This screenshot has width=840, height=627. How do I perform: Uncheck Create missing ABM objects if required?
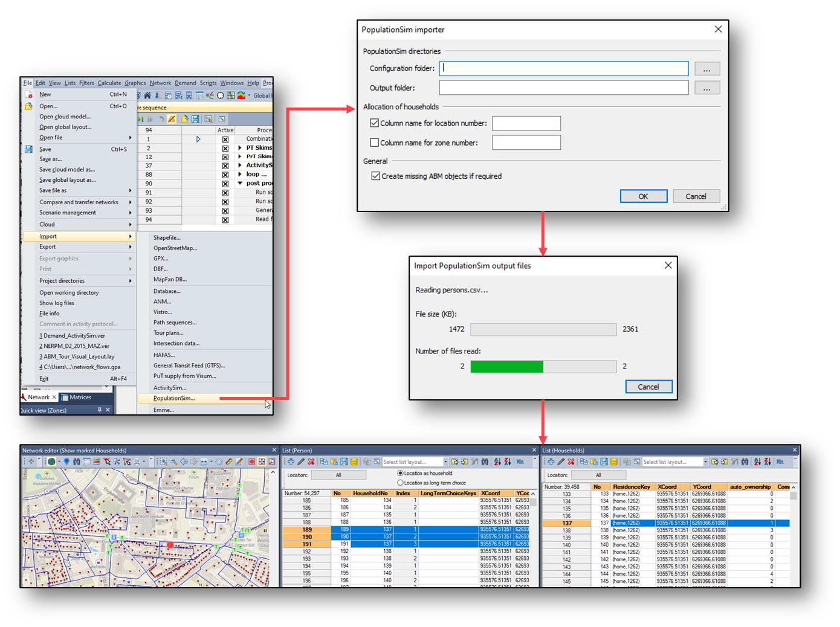click(x=376, y=176)
